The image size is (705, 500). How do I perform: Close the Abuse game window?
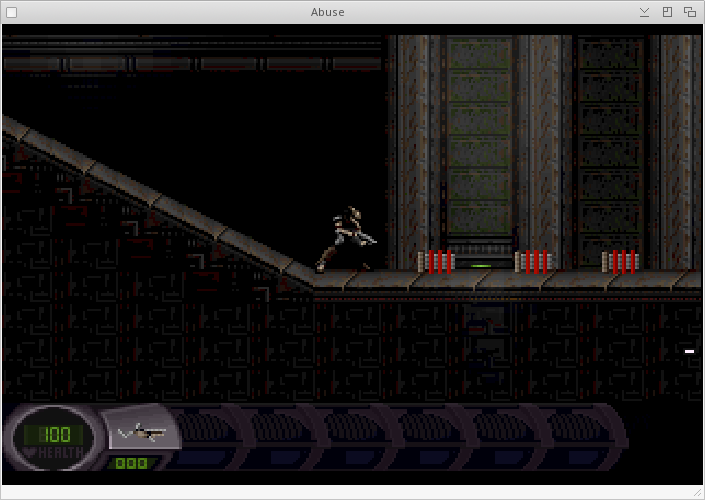click(x=689, y=12)
